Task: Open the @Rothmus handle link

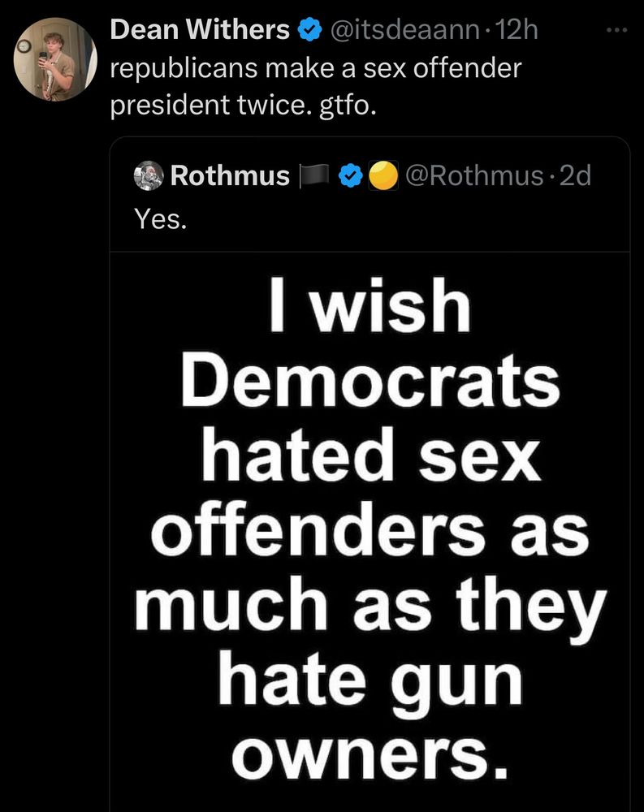Action: 474,175
